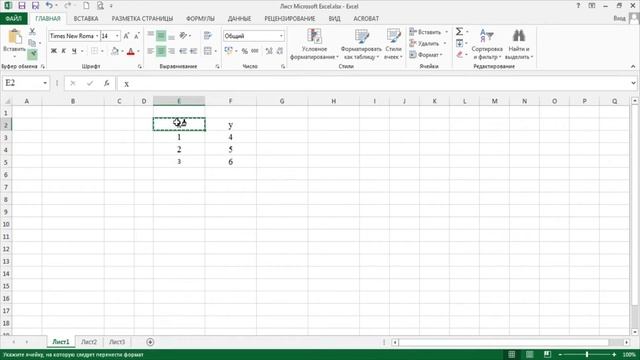Open the Times New Roman font dropdown

pos(97,36)
